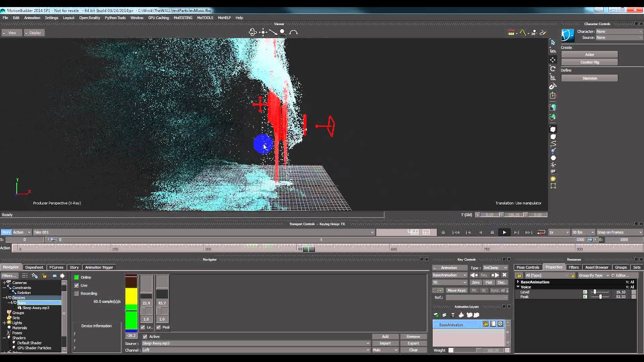Enable the Recording checkbox
The width and height of the screenshot is (644, 362).
pos(76,293)
